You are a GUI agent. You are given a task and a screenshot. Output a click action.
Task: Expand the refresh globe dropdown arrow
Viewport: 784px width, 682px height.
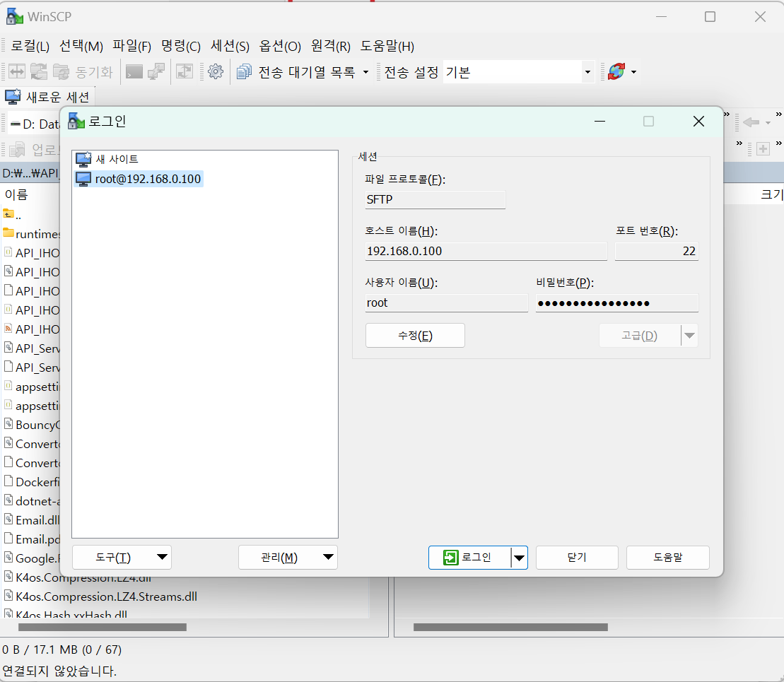[x=633, y=72]
